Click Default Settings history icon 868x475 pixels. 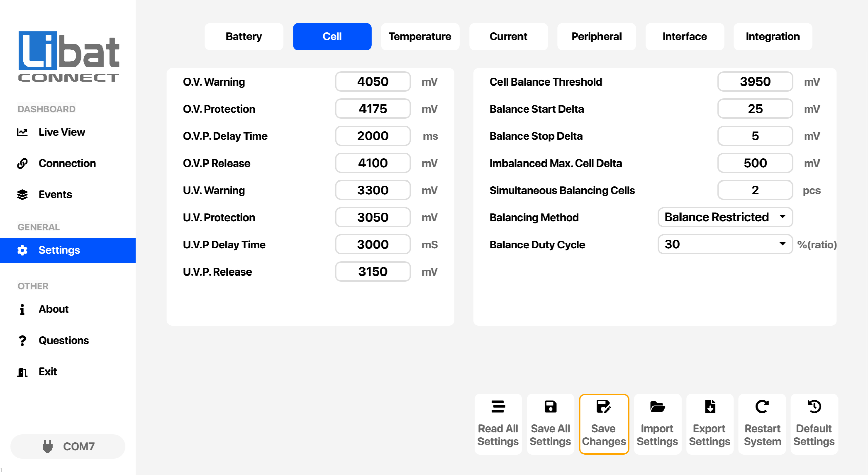(814, 406)
